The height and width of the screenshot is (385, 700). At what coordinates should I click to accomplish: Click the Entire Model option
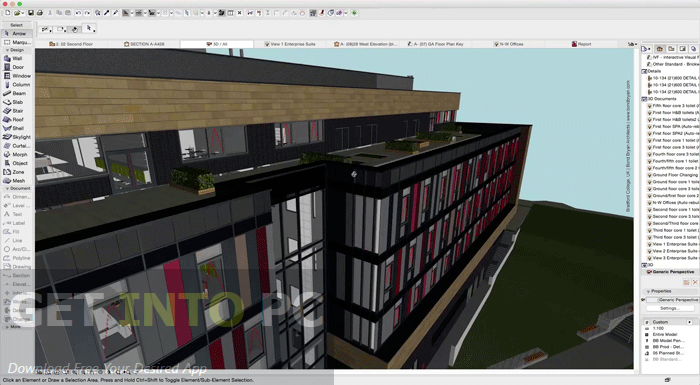click(x=665, y=334)
